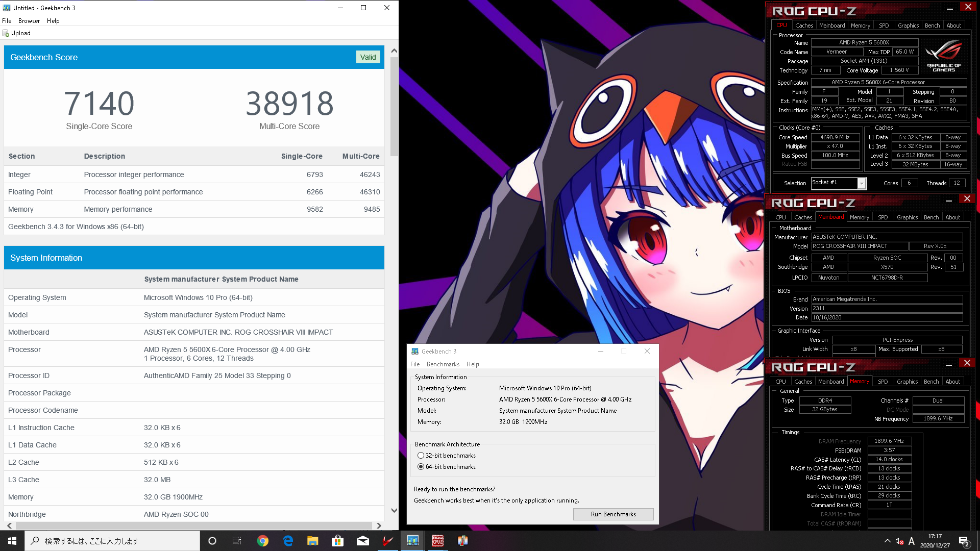Click BIOS Version field 2311
The width and height of the screenshot is (980, 551).
click(x=887, y=309)
